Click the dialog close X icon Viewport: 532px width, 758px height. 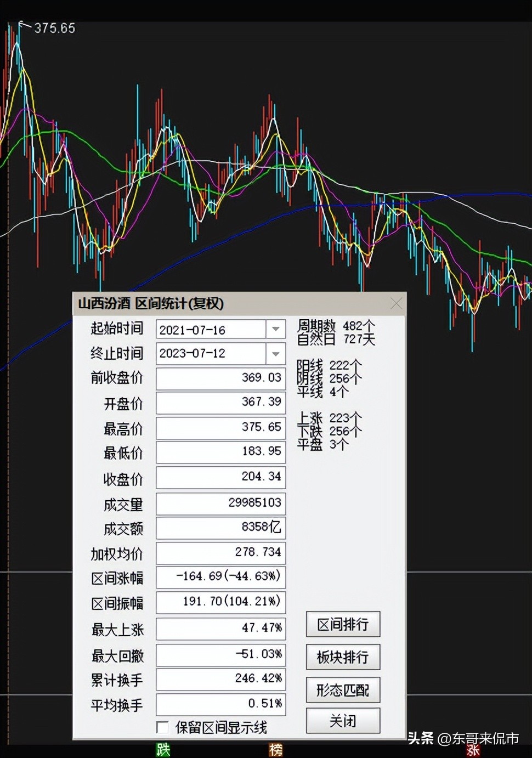pyautogui.click(x=397, y=303)
